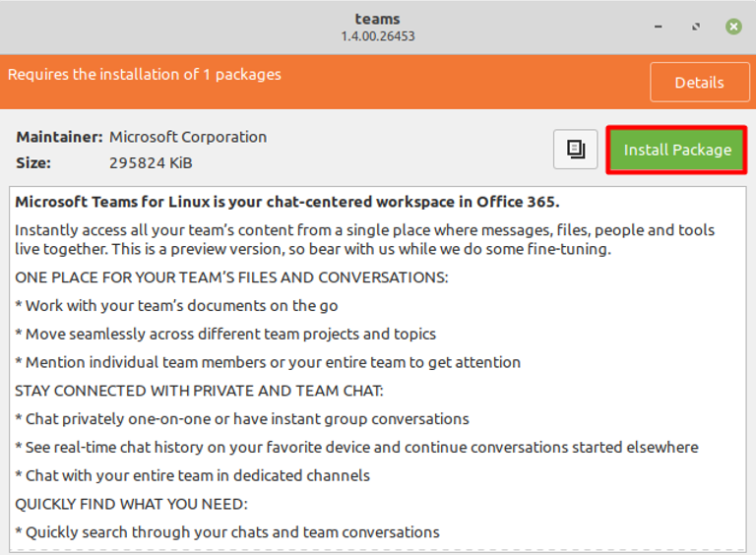Click the 'teams' title in the header bar

tap(378, 19)
